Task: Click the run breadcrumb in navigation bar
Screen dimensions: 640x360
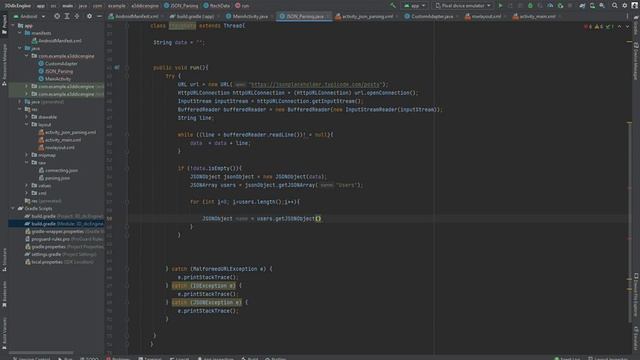Action: click(242, 6)
